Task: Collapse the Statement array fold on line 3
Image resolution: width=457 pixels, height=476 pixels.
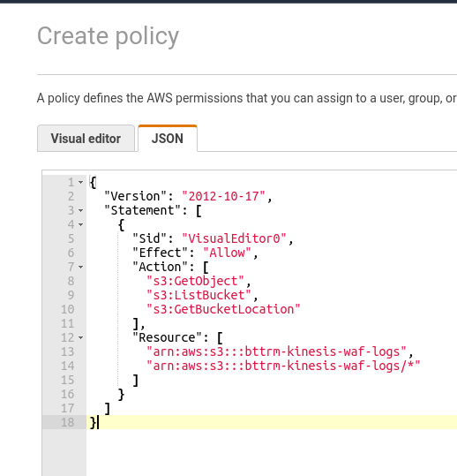Action: tap(80, 210)
